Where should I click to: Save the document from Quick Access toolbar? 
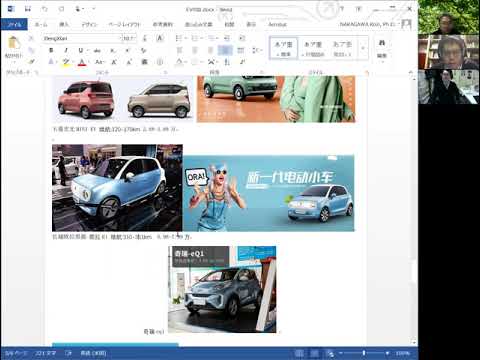point(28,9)
